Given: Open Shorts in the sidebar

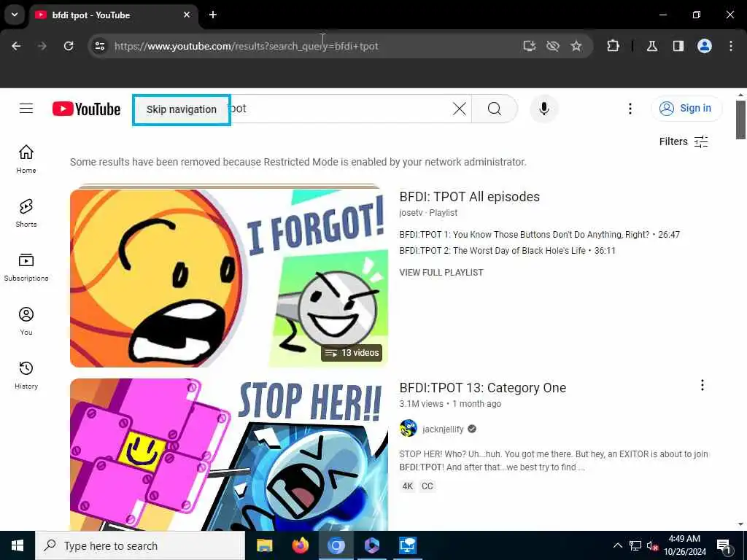Looking at the screenshot, I should click(26, 214).
